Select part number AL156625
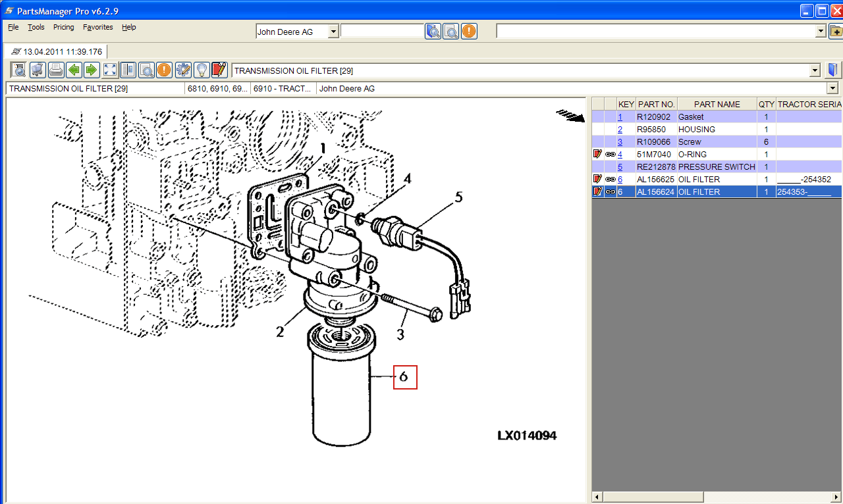 coord(656,179)
